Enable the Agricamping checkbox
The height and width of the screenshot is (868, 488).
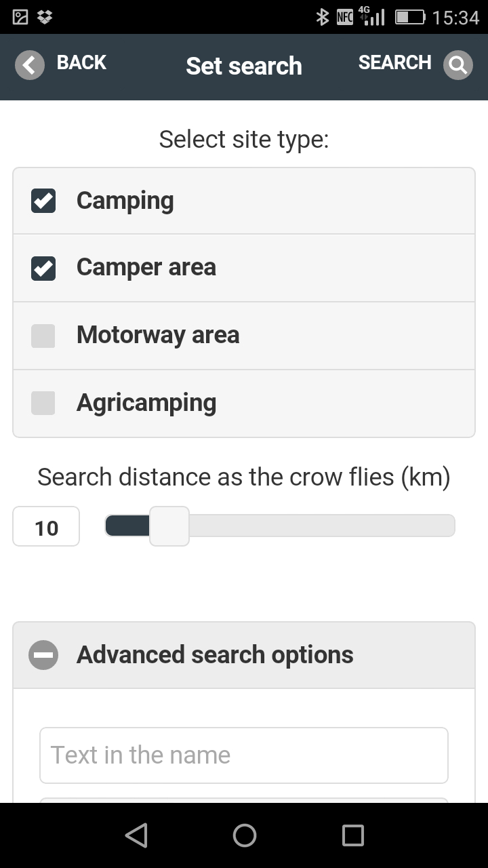coord(43,403)
